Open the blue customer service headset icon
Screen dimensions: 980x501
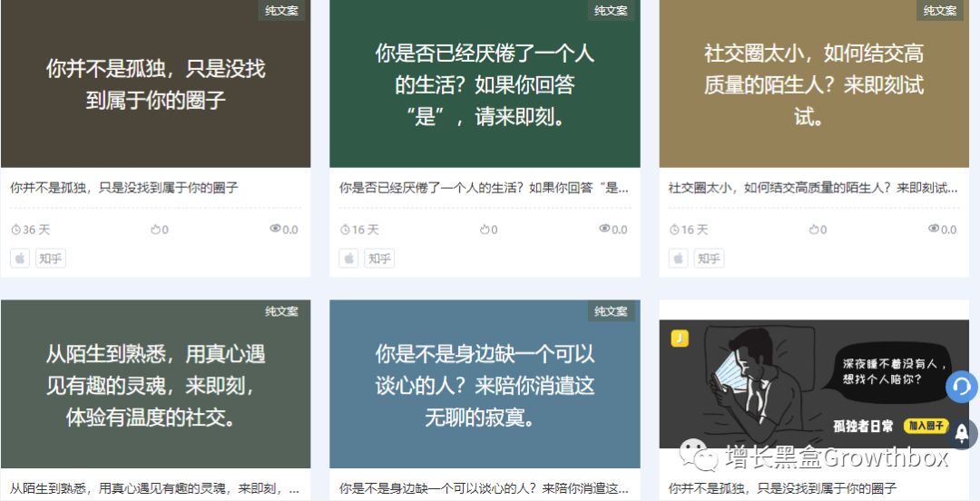point(962,387)
